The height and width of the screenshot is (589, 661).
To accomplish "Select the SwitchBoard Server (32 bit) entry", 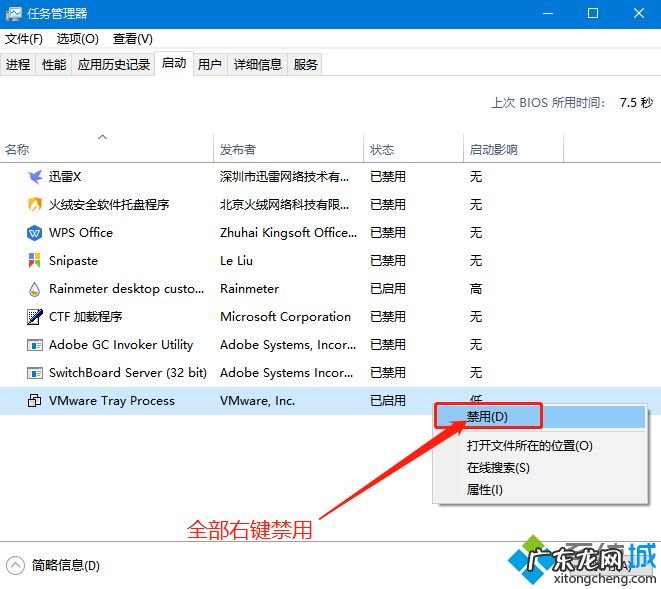I will (x=128, y=373).
